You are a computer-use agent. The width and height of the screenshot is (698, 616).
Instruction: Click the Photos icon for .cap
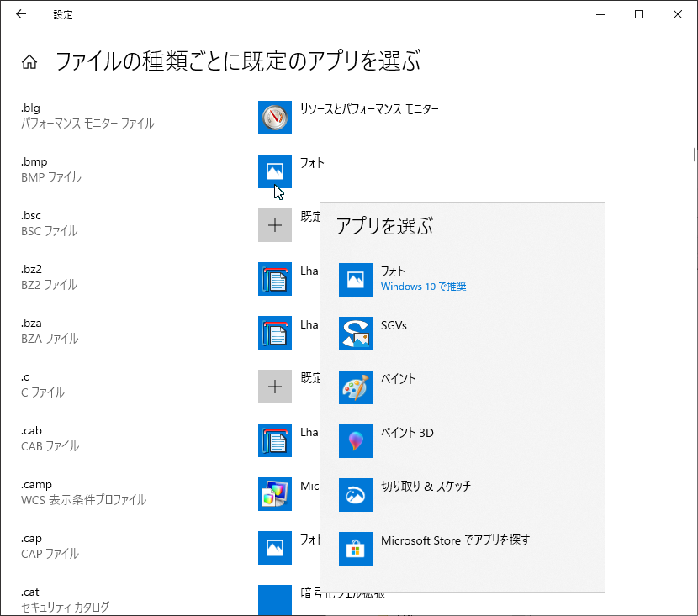(275, 548)
